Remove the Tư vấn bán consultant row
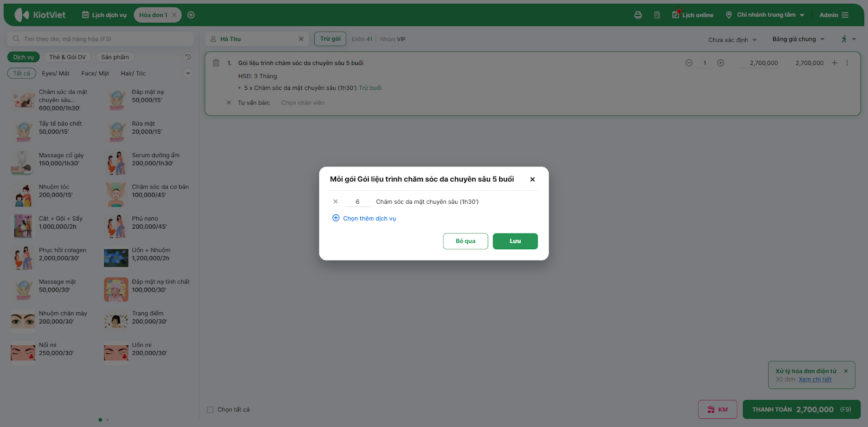The width and height of the screenshot is (868, 427). click(x=228, y=103)
